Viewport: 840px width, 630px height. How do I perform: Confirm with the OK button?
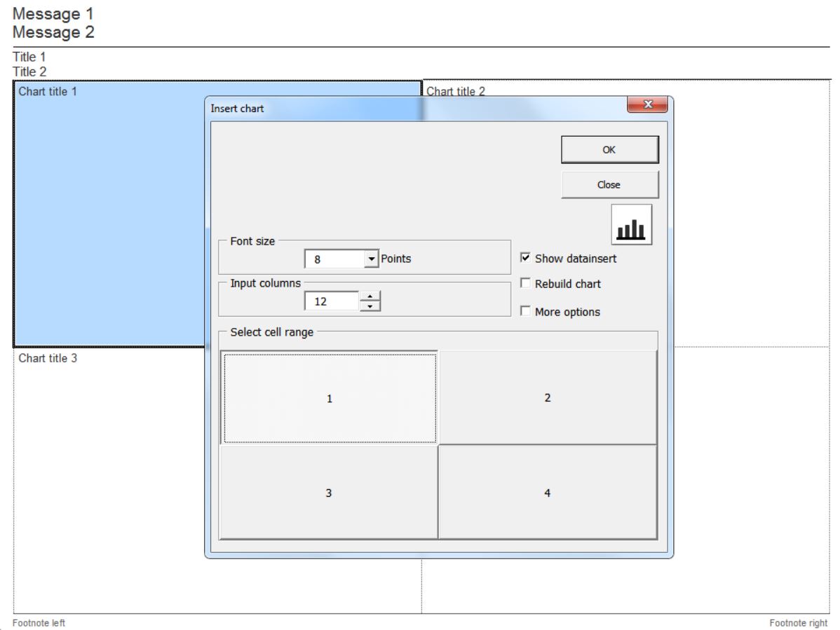[609, 149]
